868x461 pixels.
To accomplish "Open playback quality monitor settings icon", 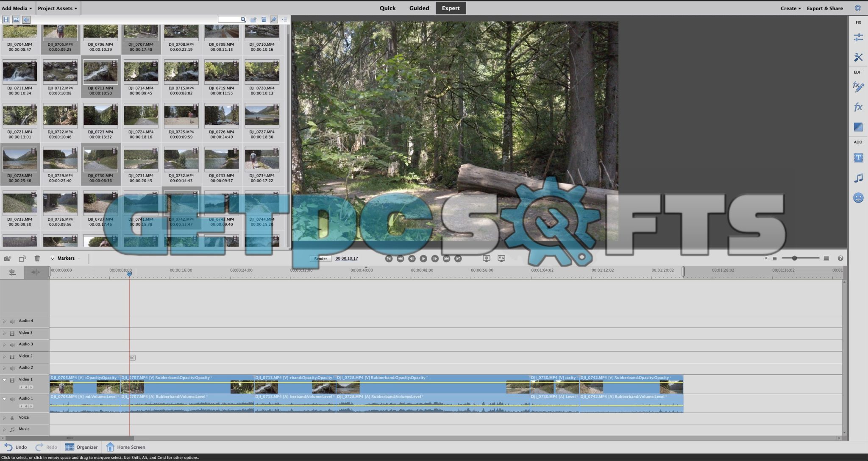I will 487,258.
